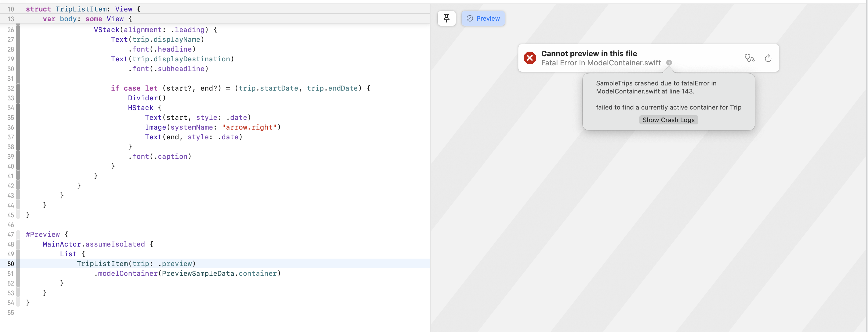Click the #Preview macro keyword
The image size is (868, 332).
[x=43, y=234]
